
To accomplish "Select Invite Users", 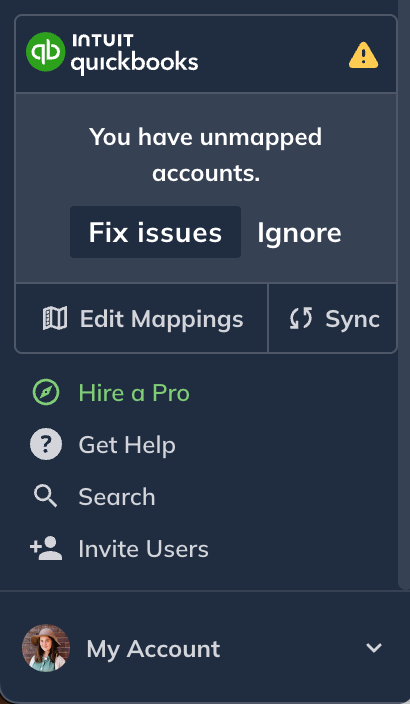I will (143, 549).
